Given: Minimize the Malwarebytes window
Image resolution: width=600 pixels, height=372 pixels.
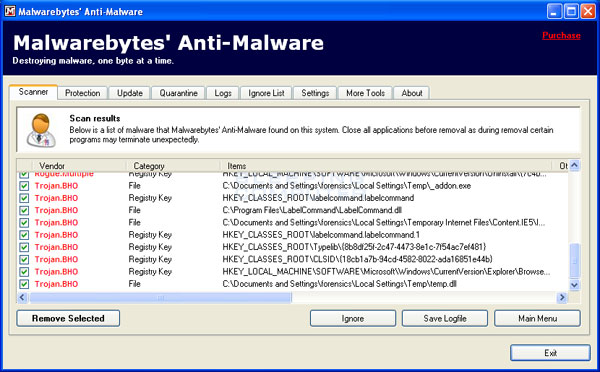Looking at the screenshot, I should click(x=554, y=11).
